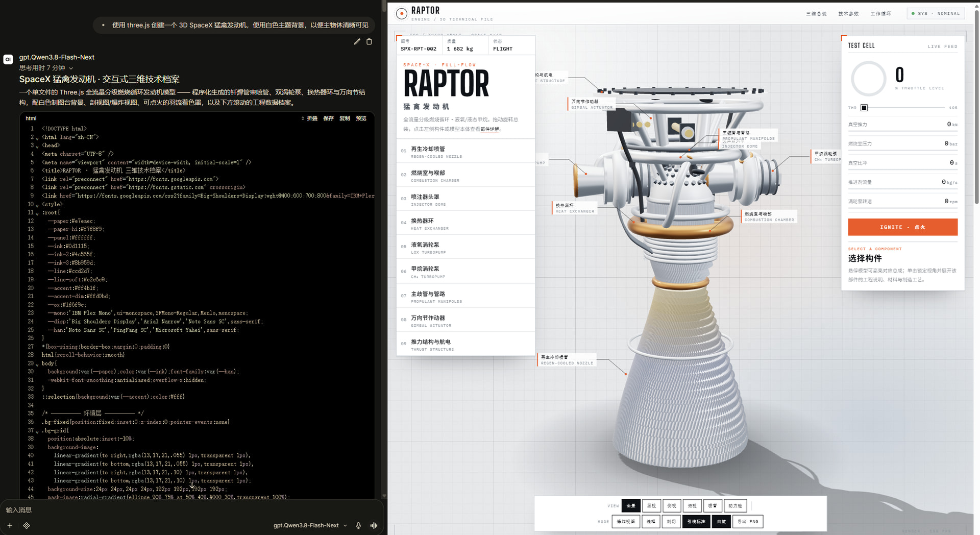980x535 pixels.
Task: Click the THR throttle slider handle
Action: pyautogui.click(x=864, y=108)
